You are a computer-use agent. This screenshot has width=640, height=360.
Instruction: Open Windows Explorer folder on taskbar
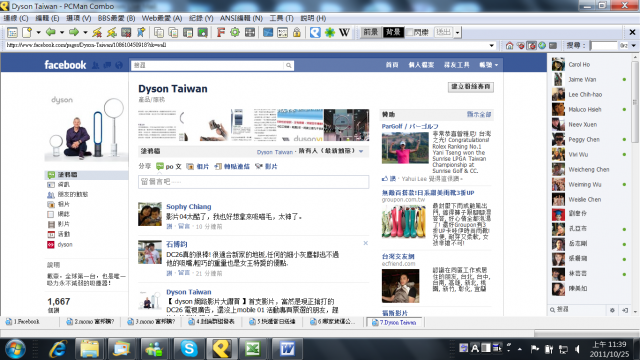click(89, 349)
